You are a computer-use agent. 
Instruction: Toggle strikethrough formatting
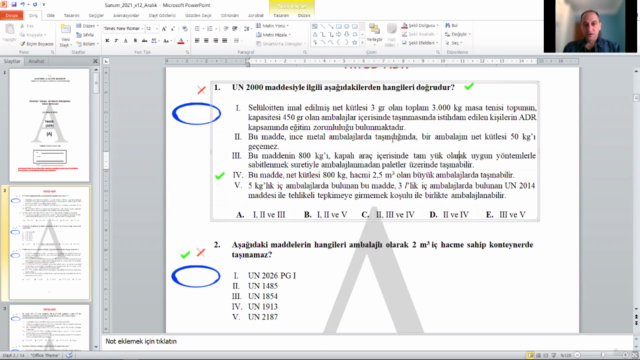[x=144, y=41]
